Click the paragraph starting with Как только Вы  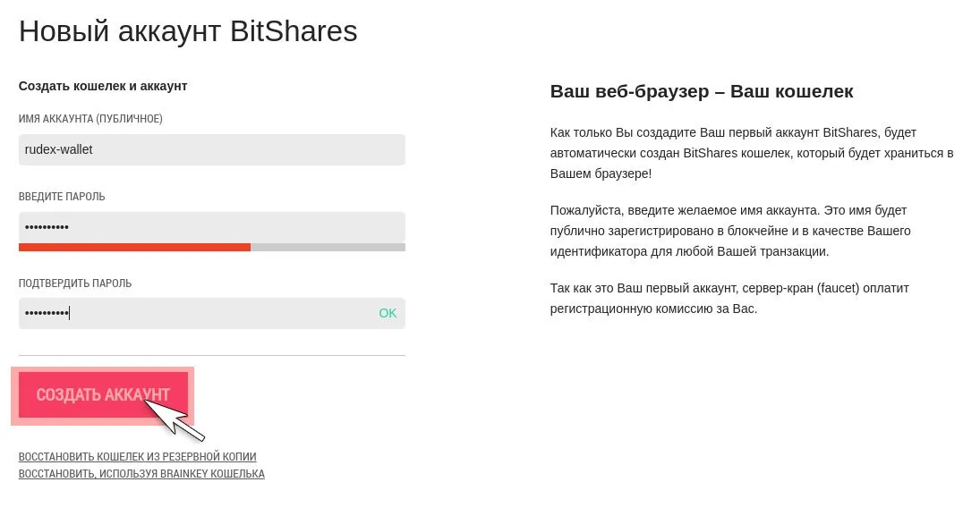click(752, 153)
